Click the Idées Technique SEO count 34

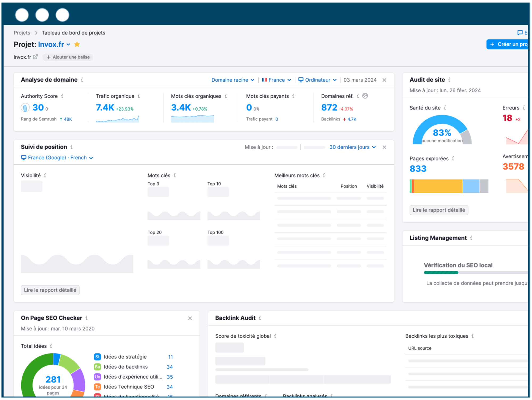pyautogui.click(x=170, y=387)
